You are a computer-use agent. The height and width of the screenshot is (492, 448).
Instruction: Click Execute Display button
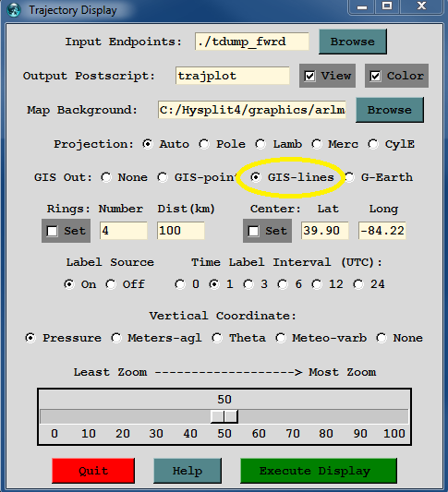(319, 471)
